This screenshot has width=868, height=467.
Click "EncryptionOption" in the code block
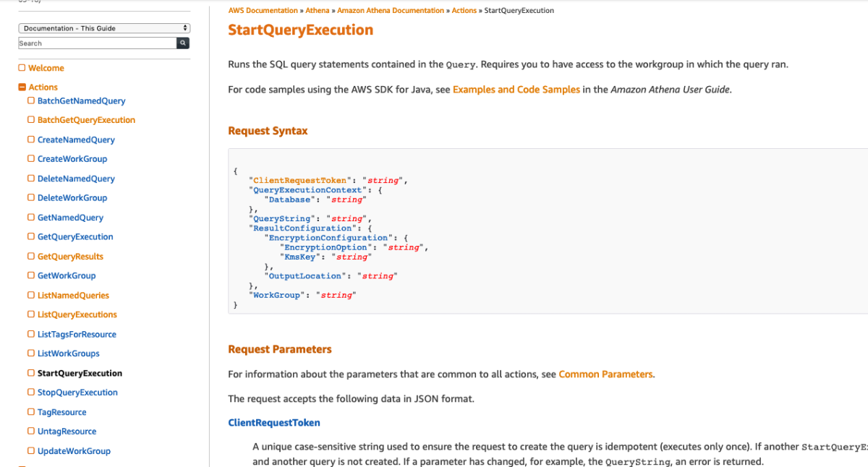tap(325, 247)
